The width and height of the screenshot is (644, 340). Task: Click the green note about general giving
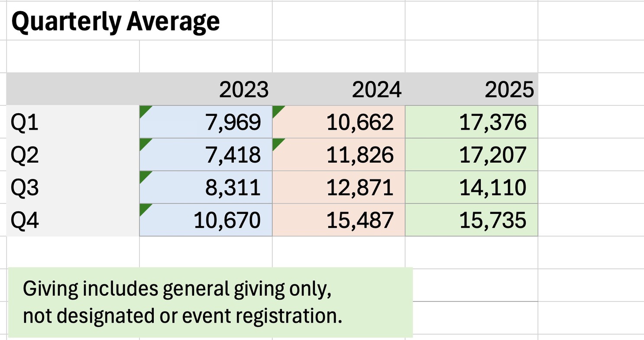pos(210,303)
